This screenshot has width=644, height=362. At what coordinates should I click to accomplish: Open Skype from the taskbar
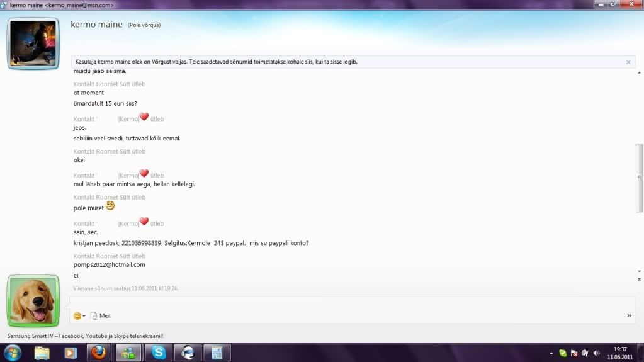(x=157, y=353)
